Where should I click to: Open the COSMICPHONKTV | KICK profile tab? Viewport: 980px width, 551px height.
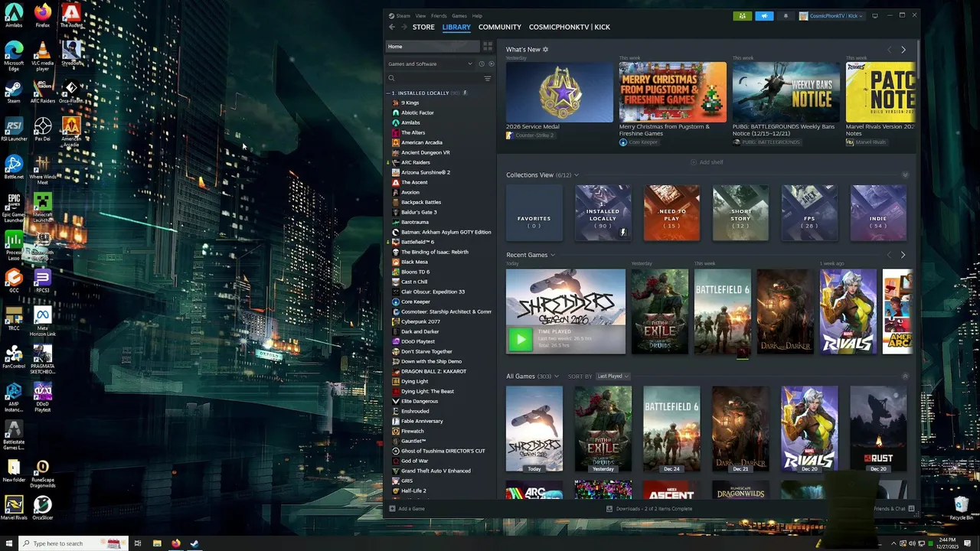(x=570, y=28)
